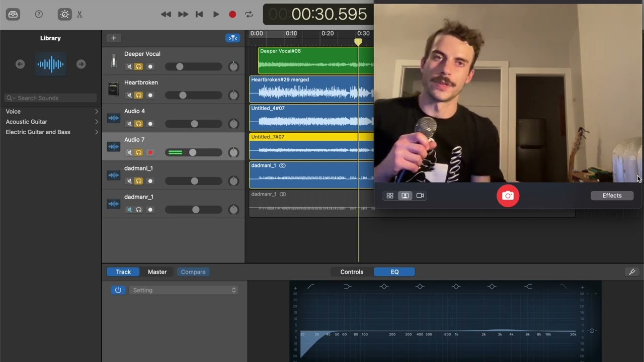
Task: Disable record arm on Audio 7 track
Action: pos(150,153)
